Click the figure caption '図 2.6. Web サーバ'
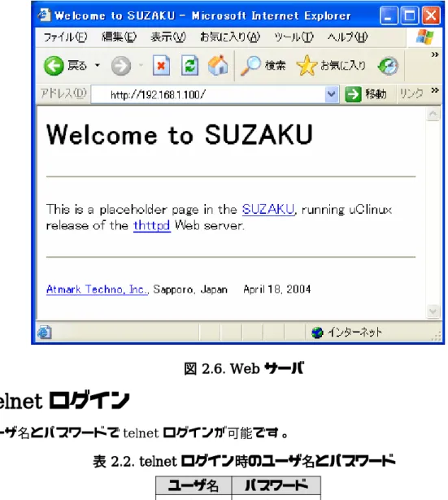Screen dimensions: 448x500 click(x=244, y=368)
